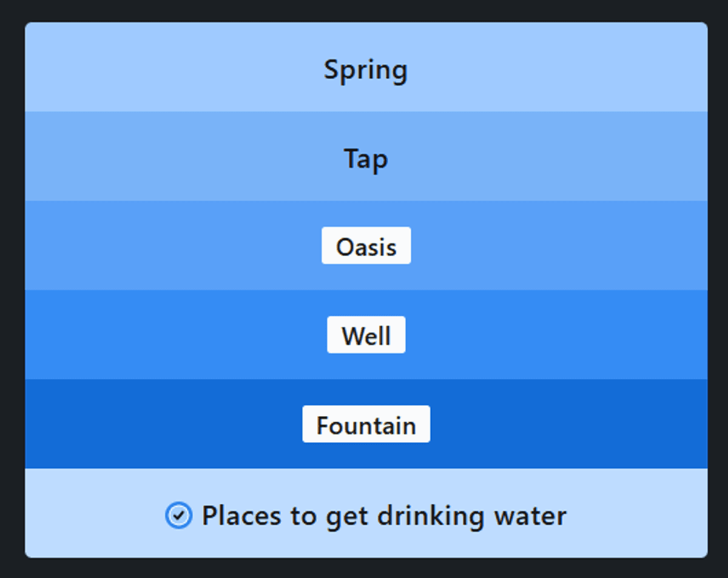Pick the word Well inside its tile

click(366, 336)
